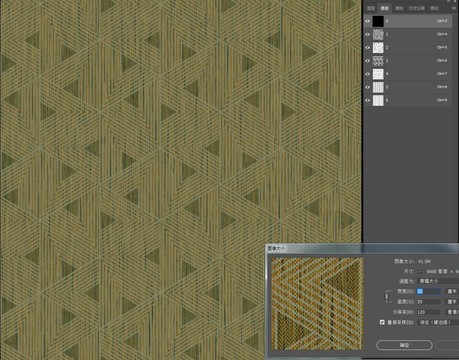Screen dimensions: 459x360
Task: Switch to the History (历史记录) tab
Action: point(417,8)
